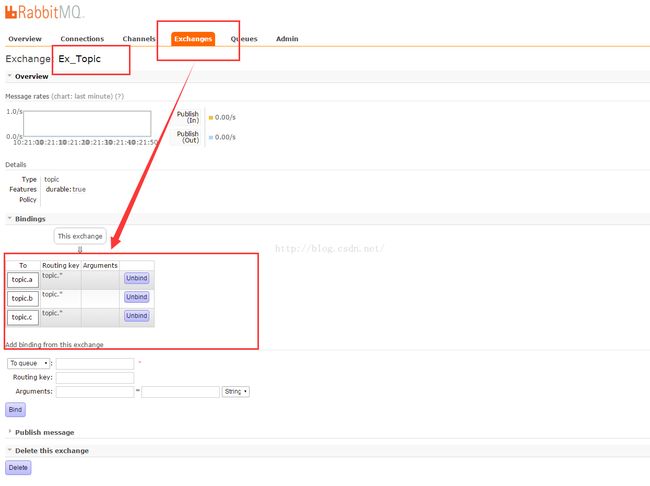Click the message rates chart
650x486 pixels.
click(87, 124)
